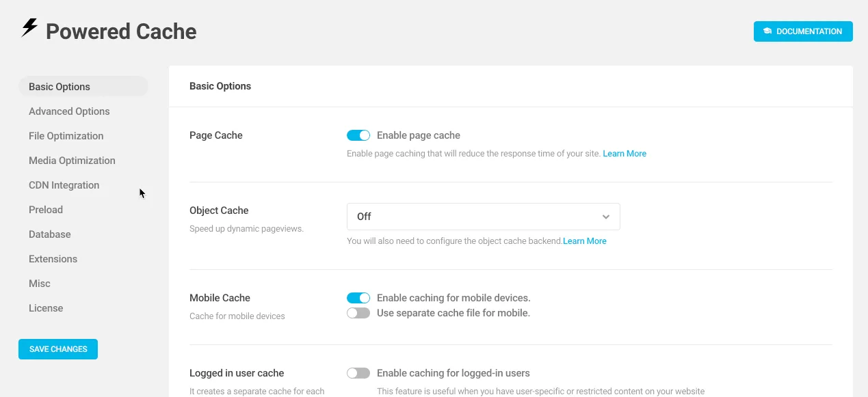Screen dimensions: 868x397
Task: Click the Save Changes button
Action: (58, 349)
